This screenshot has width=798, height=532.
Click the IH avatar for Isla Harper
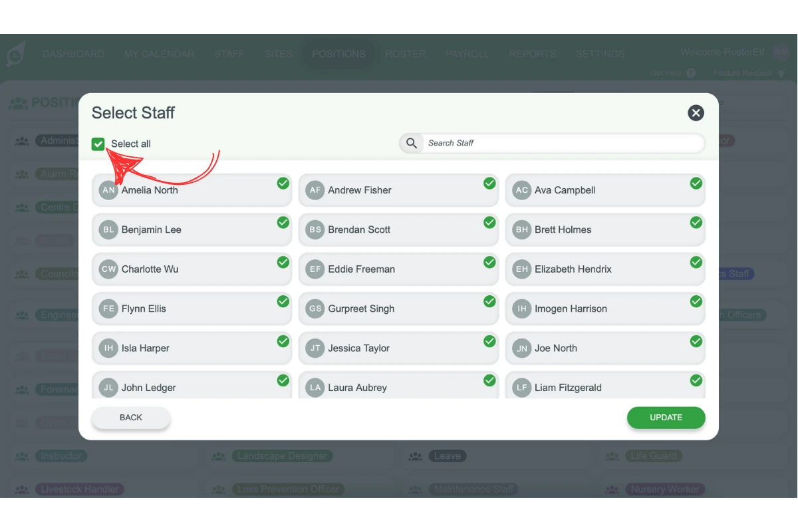pos(108,348)
